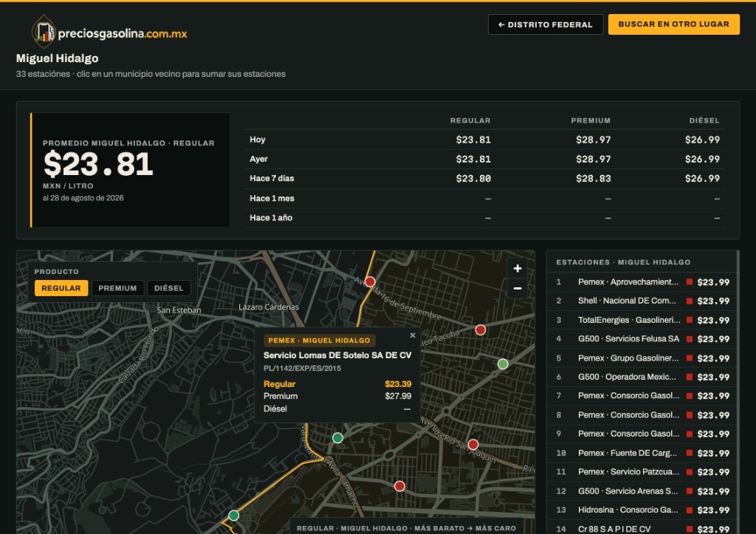The image size is (756, 534).
Task: Click PL/1142/EXP/ES/2015 permit number in popup
Action: pyautogui.click(x=302, y=368)
